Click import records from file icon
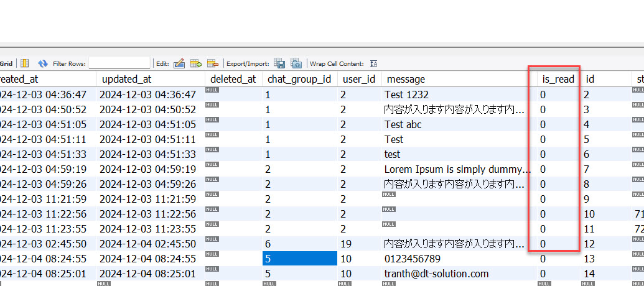Image resolution: width=644 pixels, height=286 pixels. coord(296,63)
